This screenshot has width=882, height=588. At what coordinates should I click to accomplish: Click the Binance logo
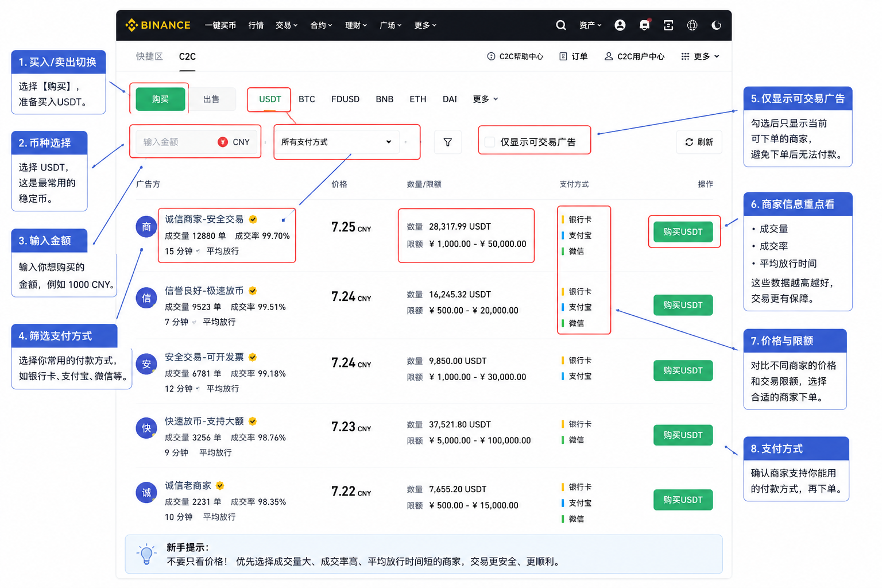click(x=158, y=25)
